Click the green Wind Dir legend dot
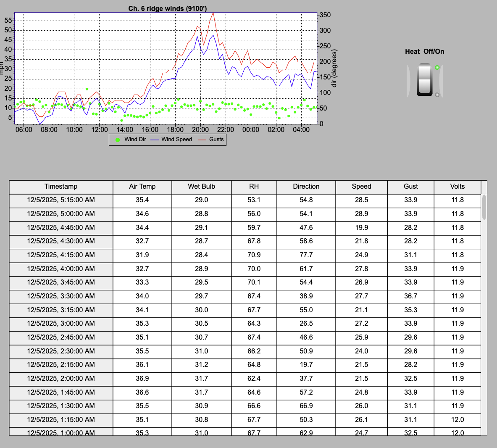497x448 pixels. coord(118,140)
